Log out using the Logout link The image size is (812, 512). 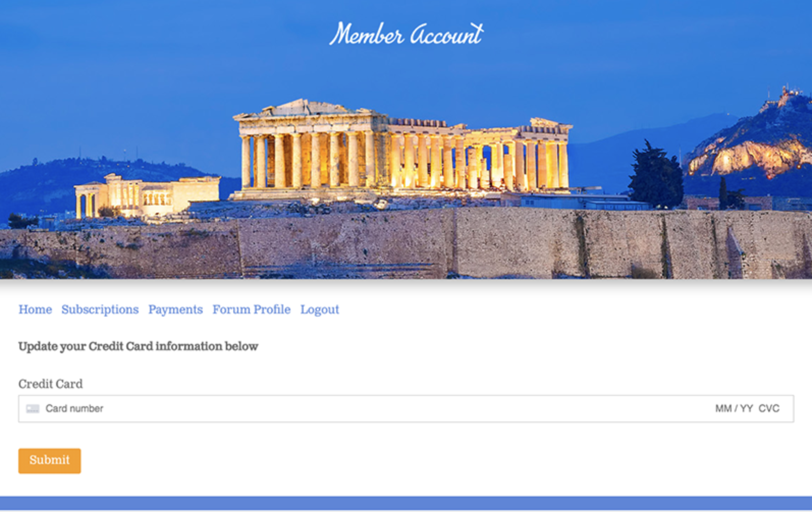point(319,309)
